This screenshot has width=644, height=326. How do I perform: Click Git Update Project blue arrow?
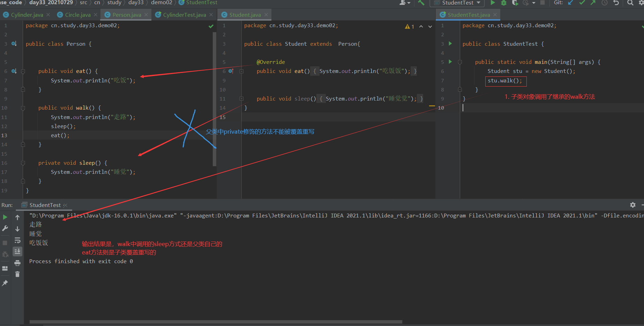[x=571, y=3]
